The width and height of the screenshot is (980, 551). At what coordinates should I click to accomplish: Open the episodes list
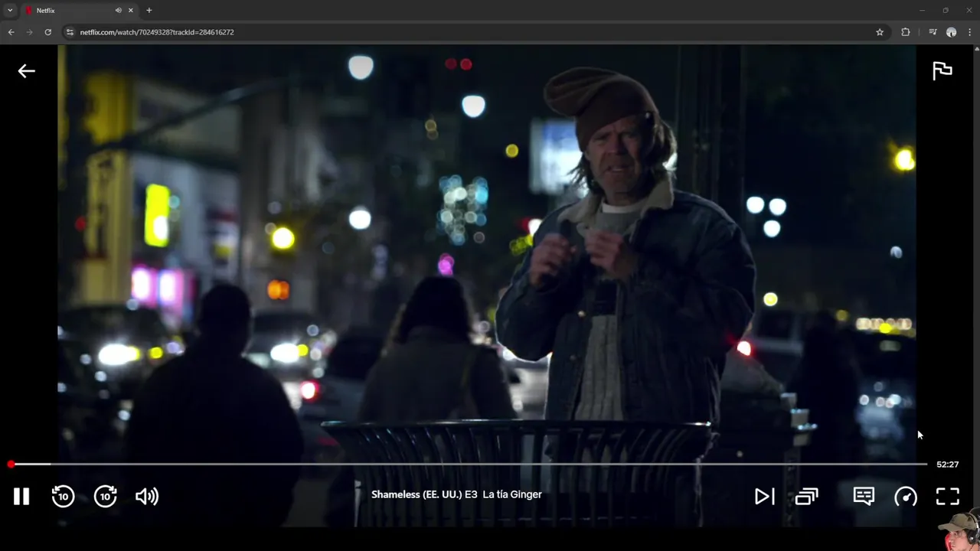[806, 497]
